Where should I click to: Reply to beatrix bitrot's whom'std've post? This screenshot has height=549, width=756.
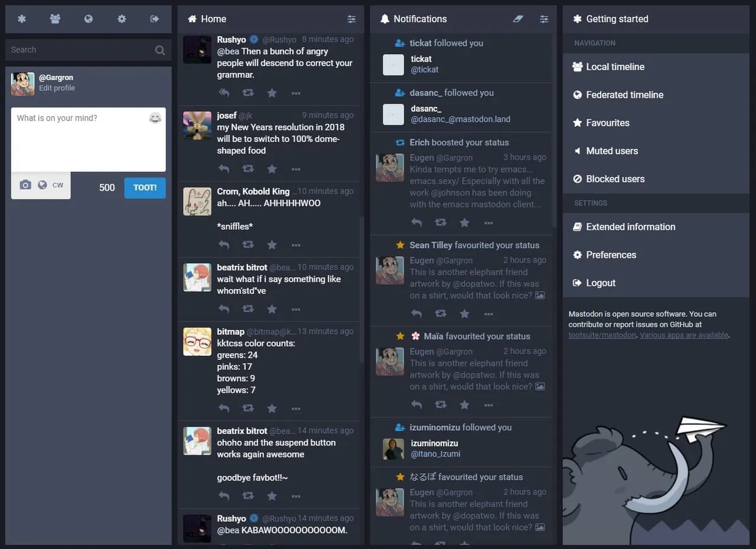pyautogui.click(x=224, y=308)
